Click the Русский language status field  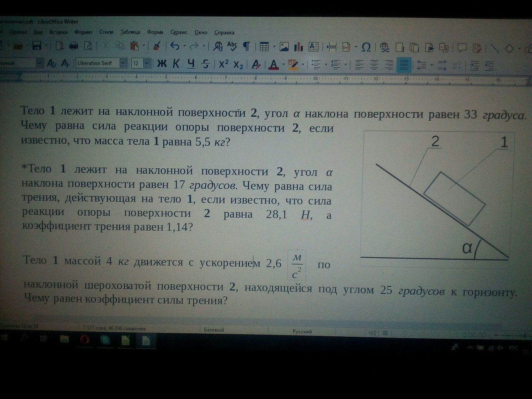[x=302, y=331]
